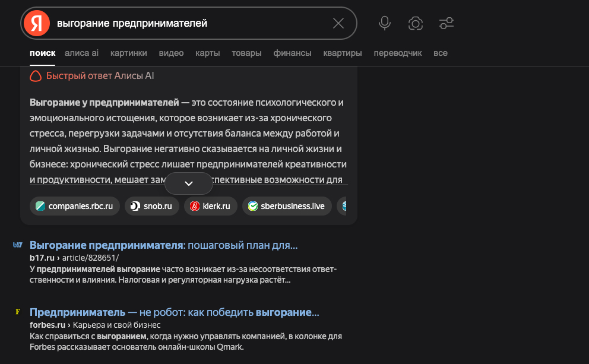Screen dimensions: 589x364
Task: Click the b17 site favicon
Action: pyautogui.click(x=18, y=245)
